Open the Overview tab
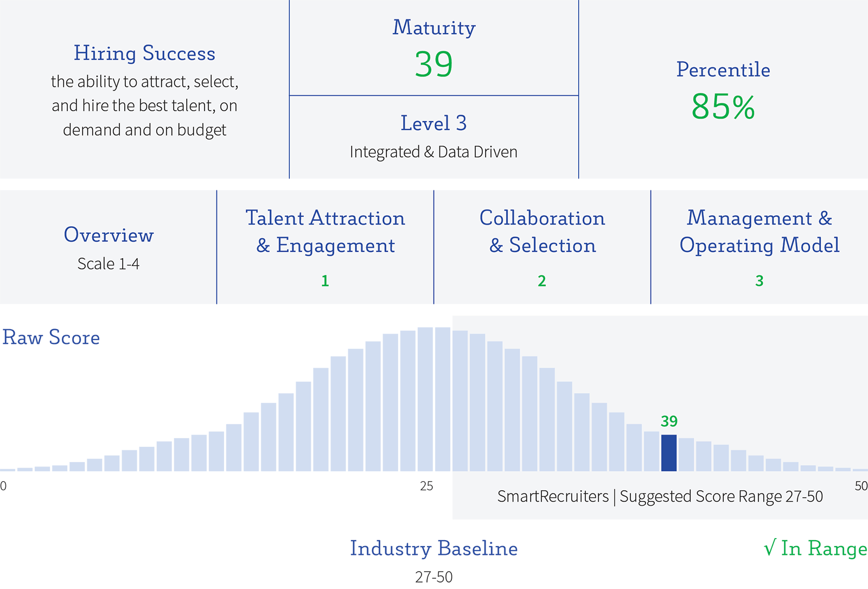Screen dimensions: 868x589 108,235
